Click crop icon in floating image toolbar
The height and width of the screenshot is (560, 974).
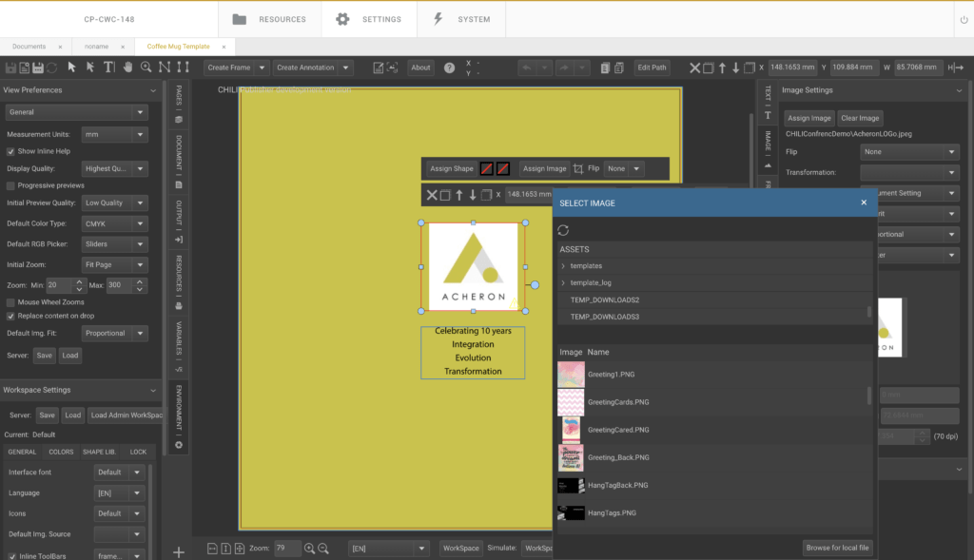(578, 168)
